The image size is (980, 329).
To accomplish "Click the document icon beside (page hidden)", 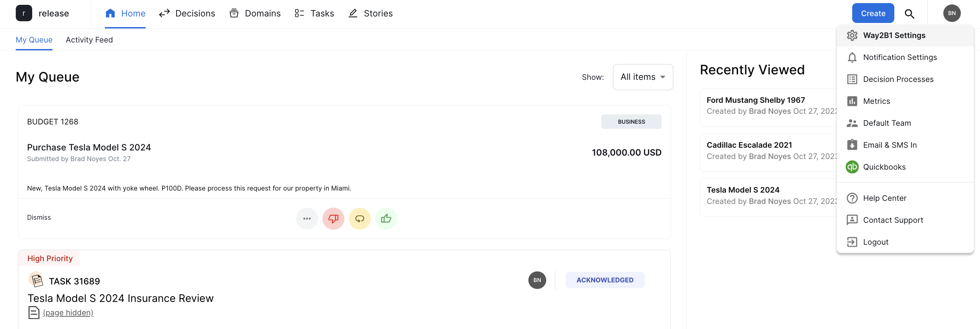I will 34,313.
